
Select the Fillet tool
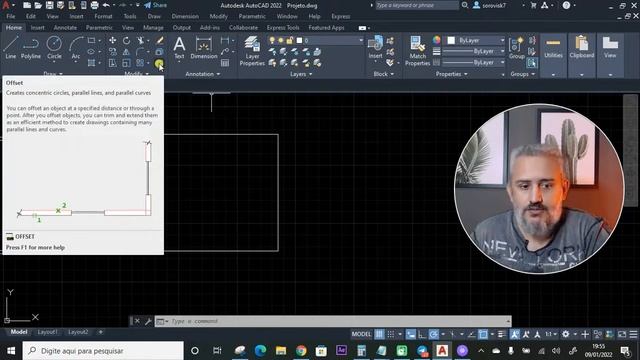(x=140, y=52)
